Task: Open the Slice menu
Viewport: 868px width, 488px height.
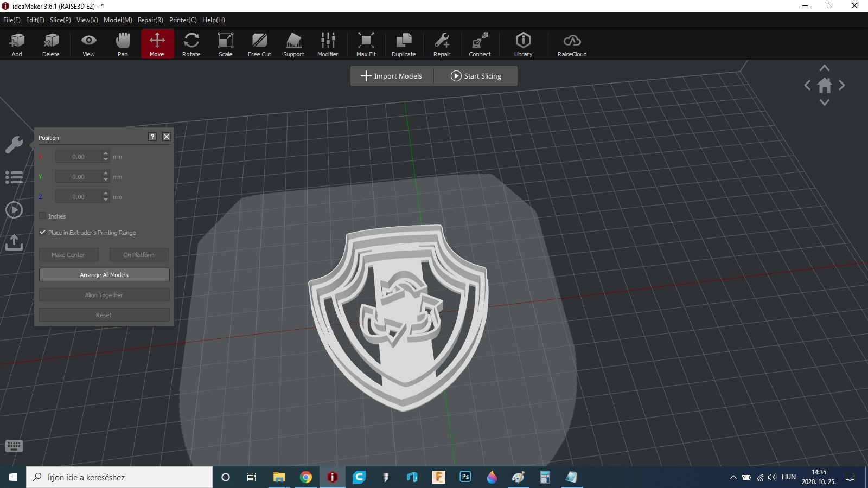Action: (60, 20)
